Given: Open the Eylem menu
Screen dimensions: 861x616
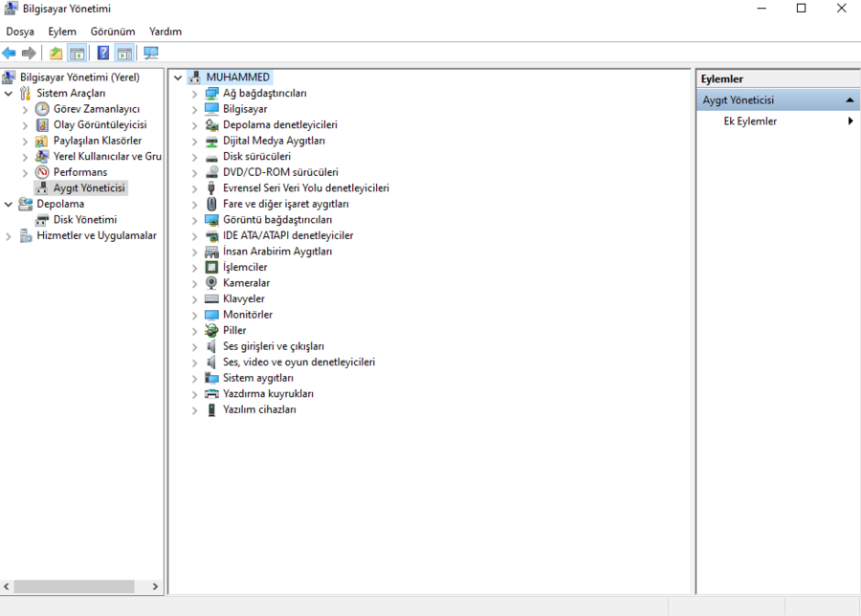Looking at the screenshot, I should pyautogui.click(x=62, y=32).
